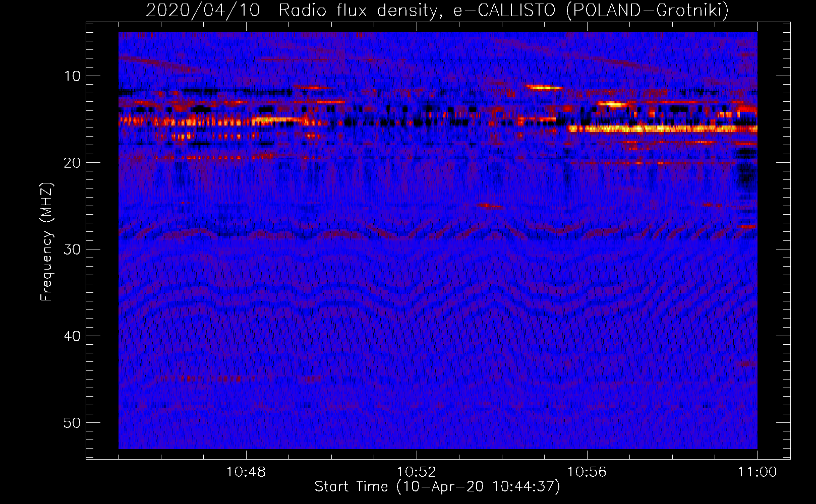Click the 10:48 time tick label

[x=246, y=472]
